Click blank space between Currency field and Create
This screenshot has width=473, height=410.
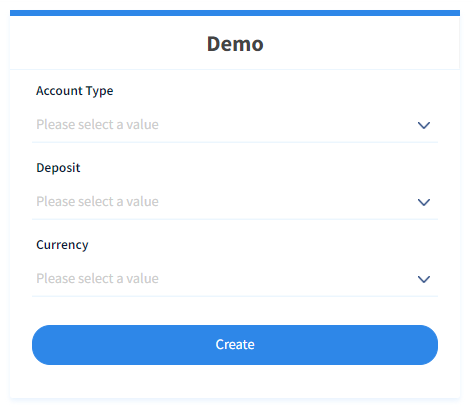point(235,311)
